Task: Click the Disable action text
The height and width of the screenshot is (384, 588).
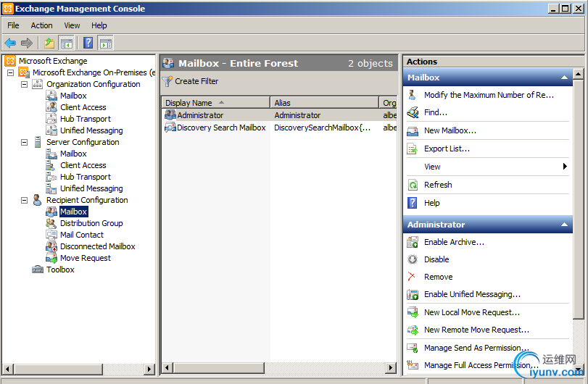Action: [x=436, y=259]
